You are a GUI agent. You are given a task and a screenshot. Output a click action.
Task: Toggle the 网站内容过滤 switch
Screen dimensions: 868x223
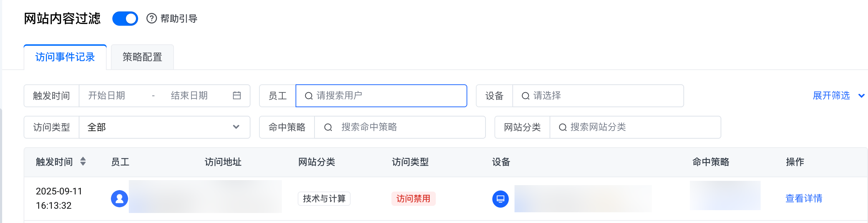click(x=125, y=19)
